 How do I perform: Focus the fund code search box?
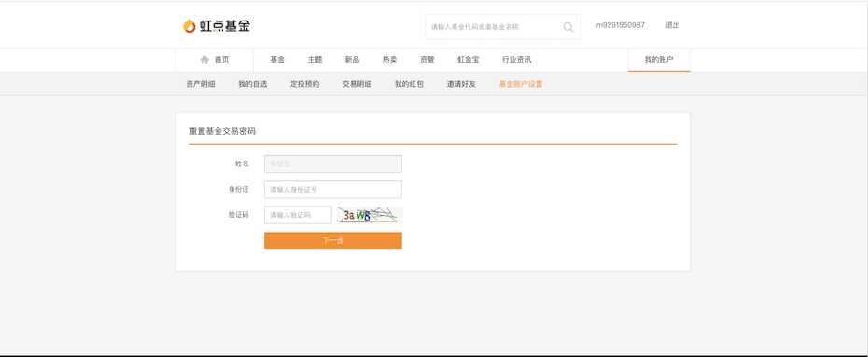(503, 27)
